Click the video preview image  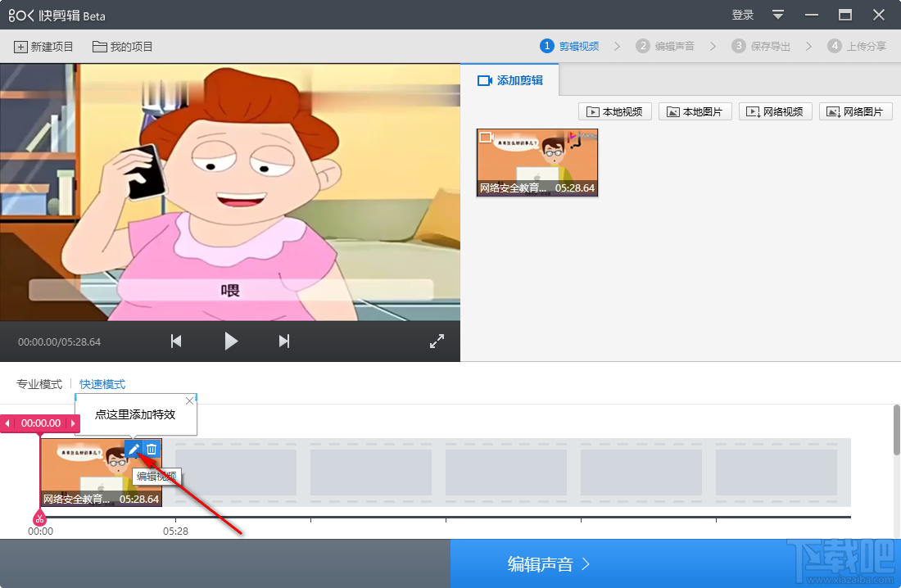(230, 192)
